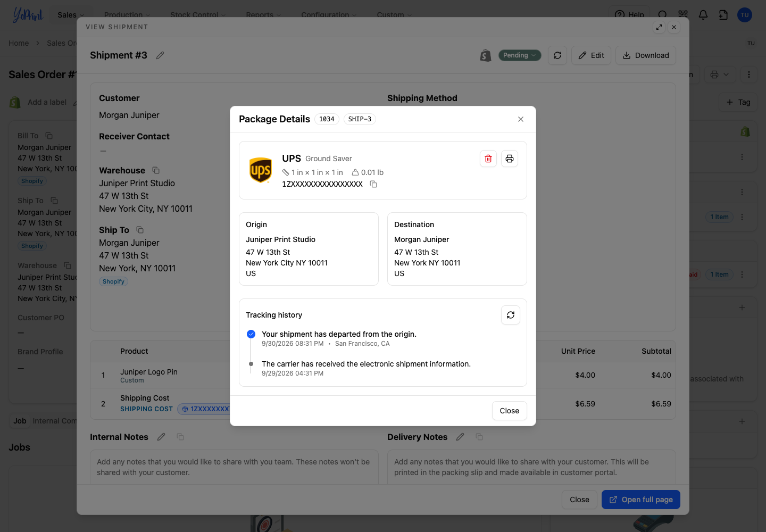Click the Help button in top bar
This screenshot has width=766, height=532.
[629, 15]
